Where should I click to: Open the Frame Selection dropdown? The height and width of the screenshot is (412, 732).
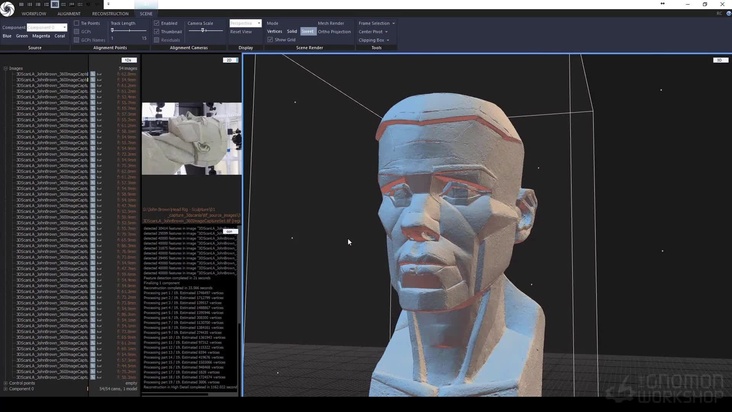click(376, 23)
